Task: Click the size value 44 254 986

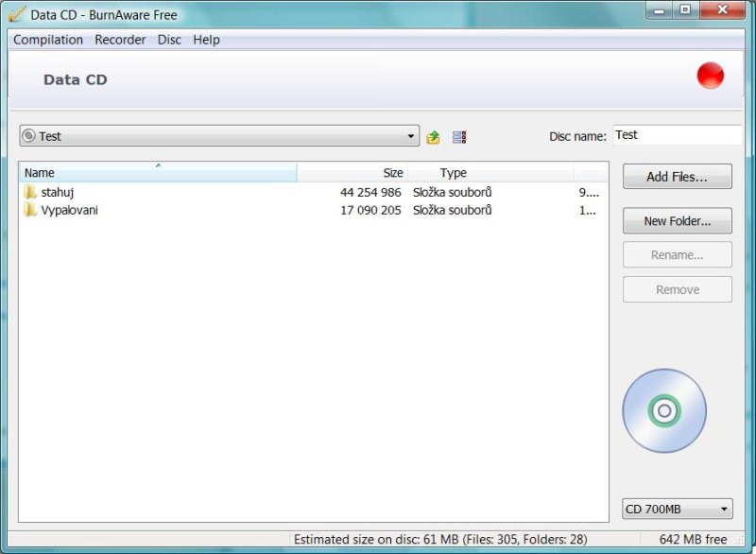Action: [x=370, y=192]
